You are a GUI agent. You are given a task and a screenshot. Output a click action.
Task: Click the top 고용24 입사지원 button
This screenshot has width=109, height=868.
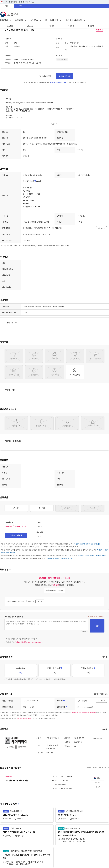(x=64, y=76)
